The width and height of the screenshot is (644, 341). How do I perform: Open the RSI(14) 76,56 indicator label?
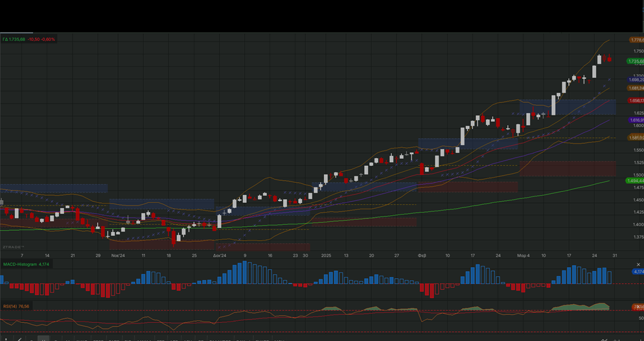[x=16, y=307]
